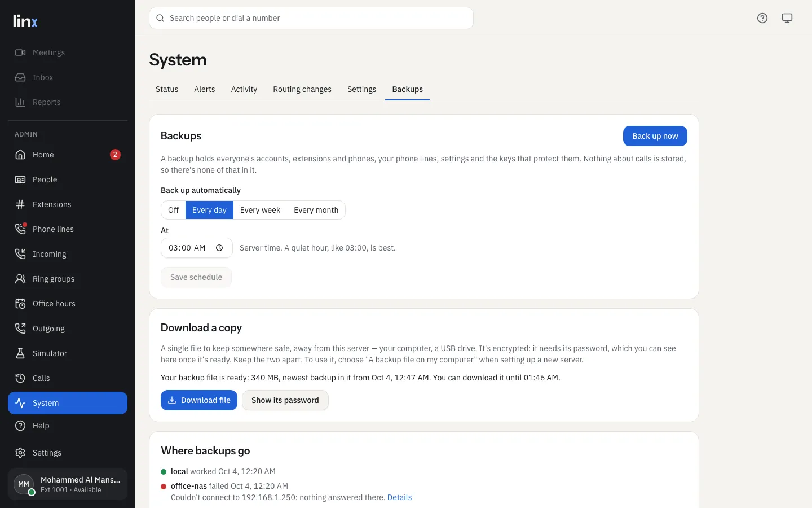812x508 pixels.
Task: Open Calls history in sidebar
Action: point(68,378)
